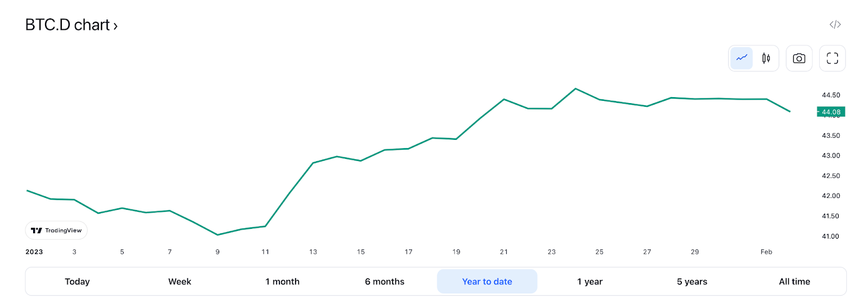Take a chart snapshot with camera icon
This screenshot has width=868, height=307.
(x=799, y=58)
